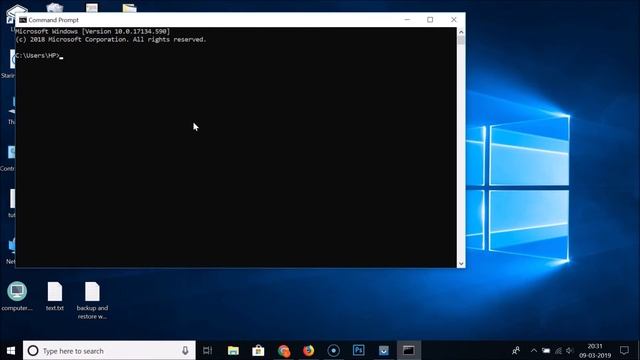The image size is (640, 360).
Task: Open the Action Center notifications icon
Action: [x=624, y=351]
